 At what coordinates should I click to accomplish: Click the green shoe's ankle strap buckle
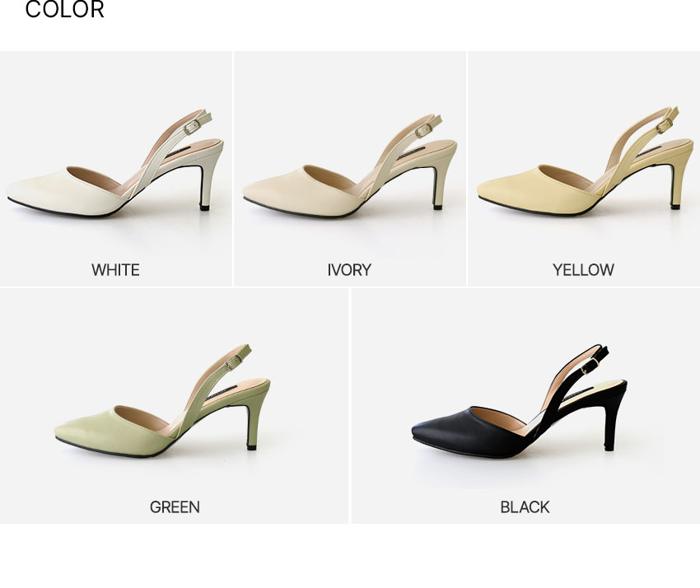(232, 363)
